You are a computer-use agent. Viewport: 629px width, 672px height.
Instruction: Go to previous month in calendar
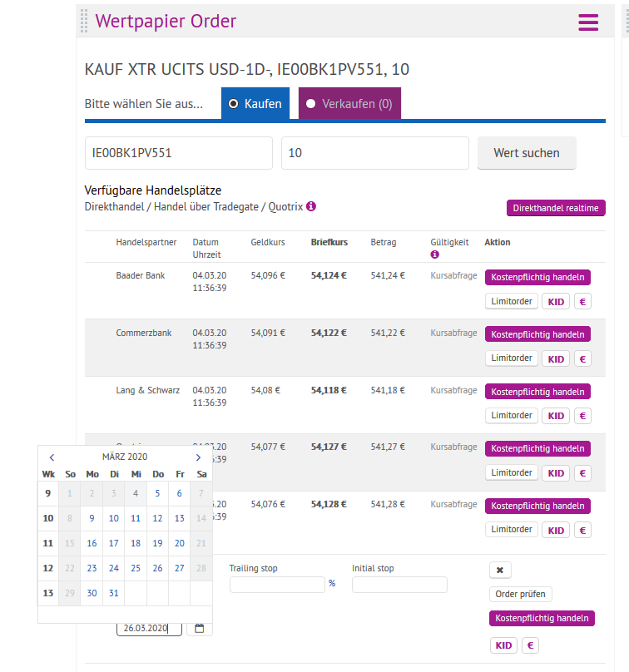tap(52, 457)
